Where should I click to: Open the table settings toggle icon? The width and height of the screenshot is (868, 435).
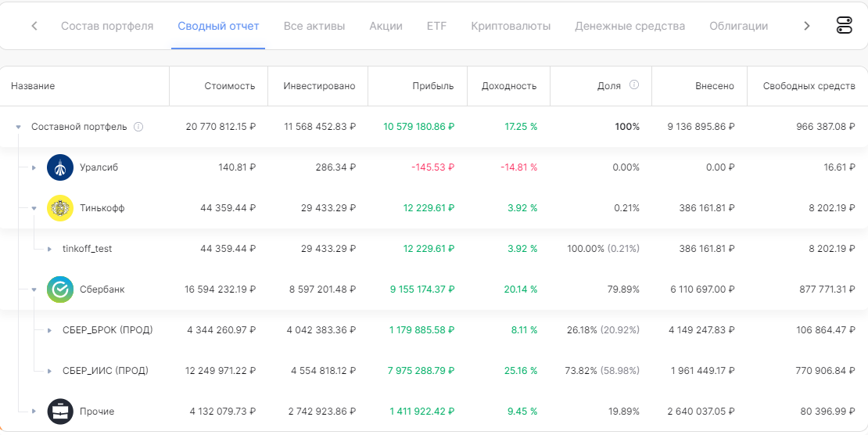(845, 26)
